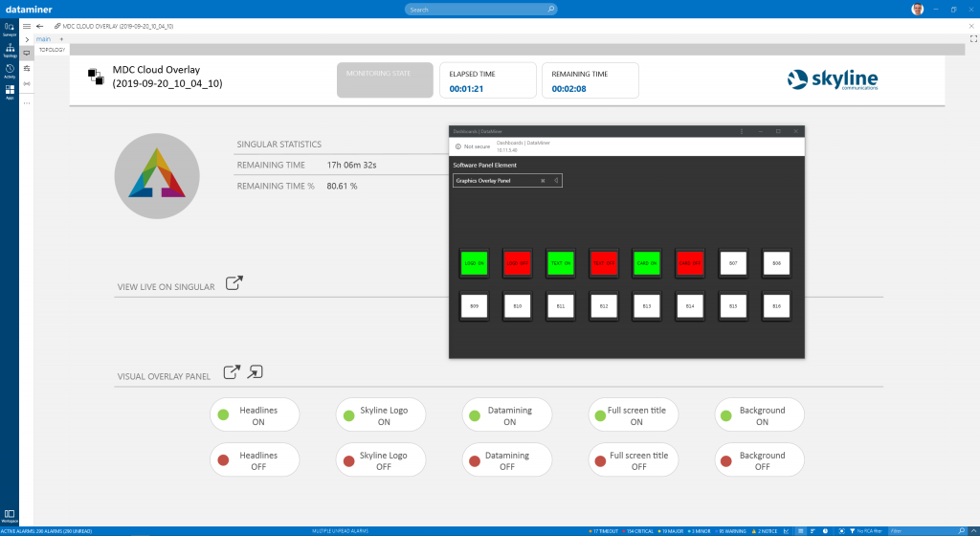Filter alarms by 17 TIMEOUT

point(603,531)
